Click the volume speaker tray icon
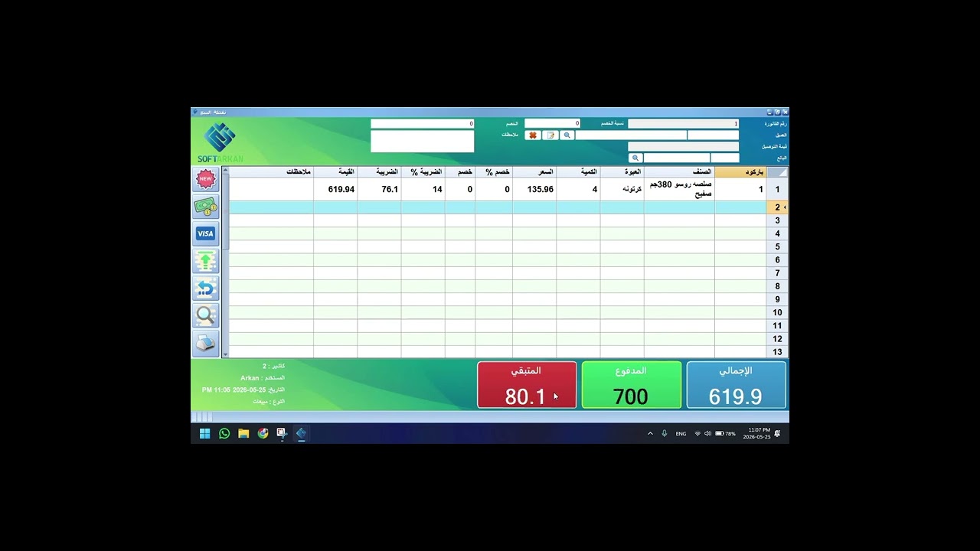Viewport: 980px width, 551px height. pos(707,433)
